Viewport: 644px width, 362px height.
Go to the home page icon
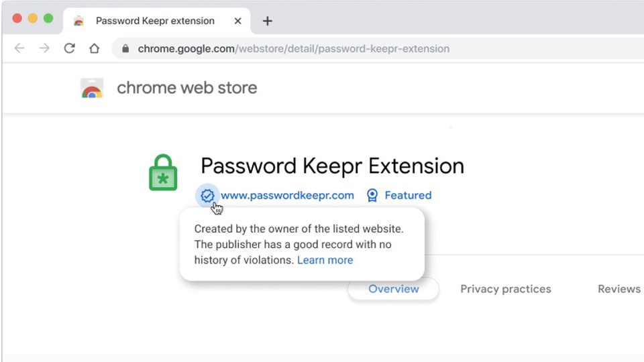[94, 48]
